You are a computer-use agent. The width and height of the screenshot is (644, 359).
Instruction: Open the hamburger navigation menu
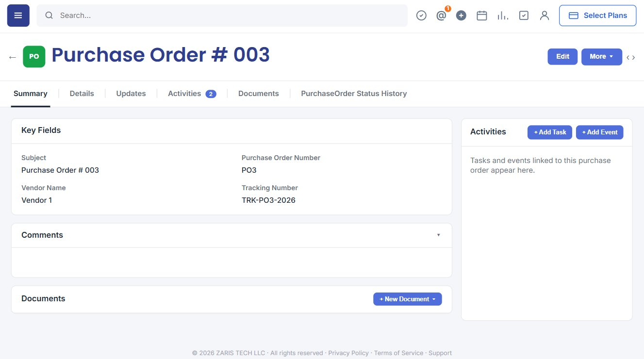click(18, 16)
